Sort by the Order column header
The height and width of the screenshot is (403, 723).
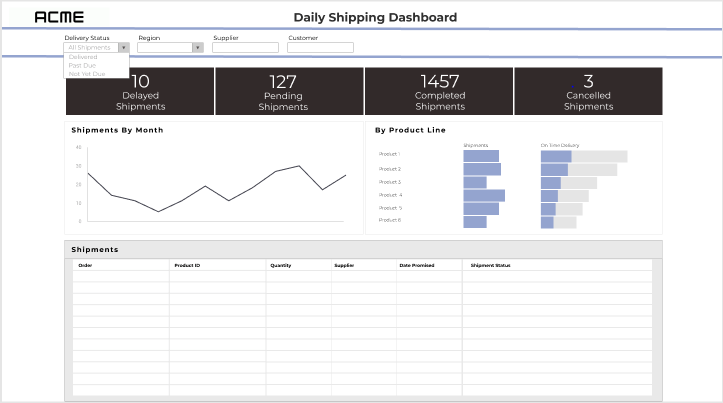[x=85, y=265]
